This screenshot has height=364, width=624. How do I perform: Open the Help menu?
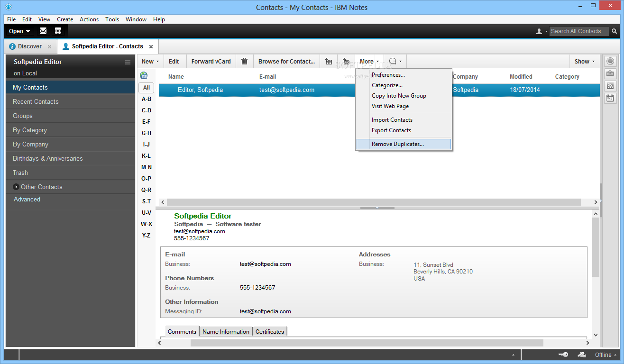pos(159,19)
